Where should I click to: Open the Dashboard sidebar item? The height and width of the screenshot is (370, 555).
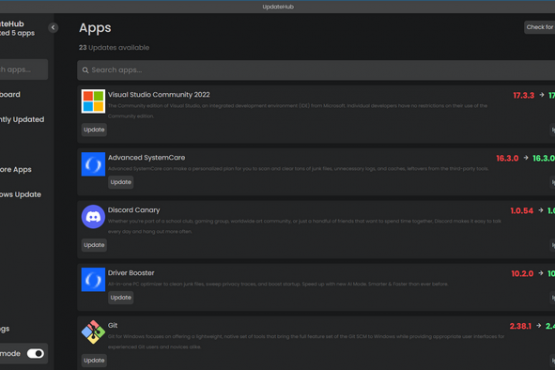[11, 95]
